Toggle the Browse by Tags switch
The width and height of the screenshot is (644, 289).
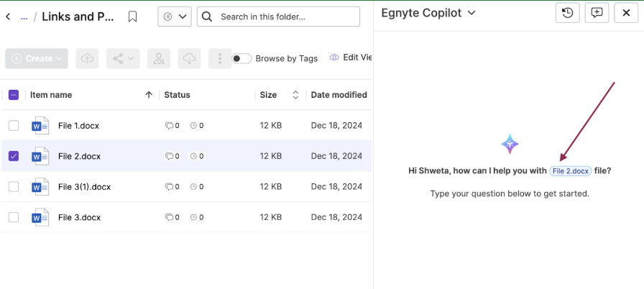241,59
